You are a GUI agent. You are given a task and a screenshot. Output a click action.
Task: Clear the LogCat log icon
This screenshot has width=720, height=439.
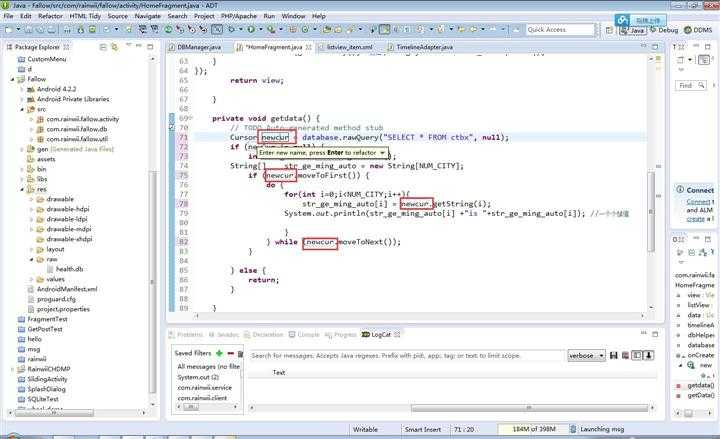click(625, 355)
